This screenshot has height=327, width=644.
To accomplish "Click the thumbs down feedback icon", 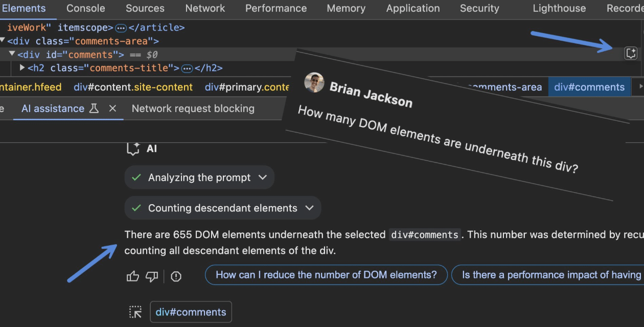I will [152, 276].
